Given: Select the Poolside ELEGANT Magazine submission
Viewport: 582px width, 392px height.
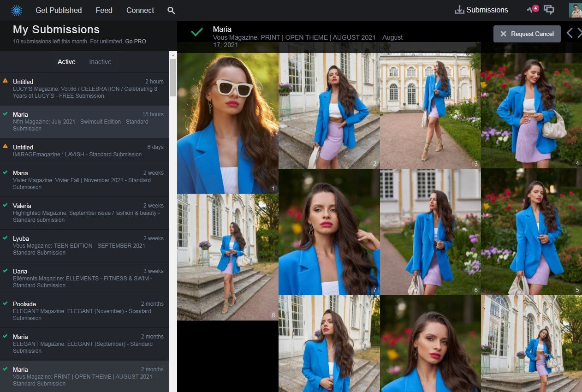Looking at the screenshot, I should coord(84,311).
